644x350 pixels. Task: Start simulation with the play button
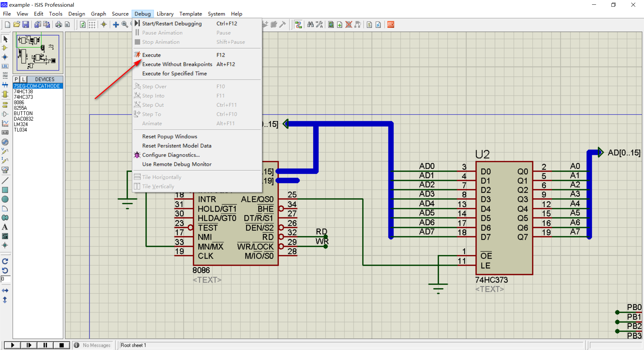point(12,345)
